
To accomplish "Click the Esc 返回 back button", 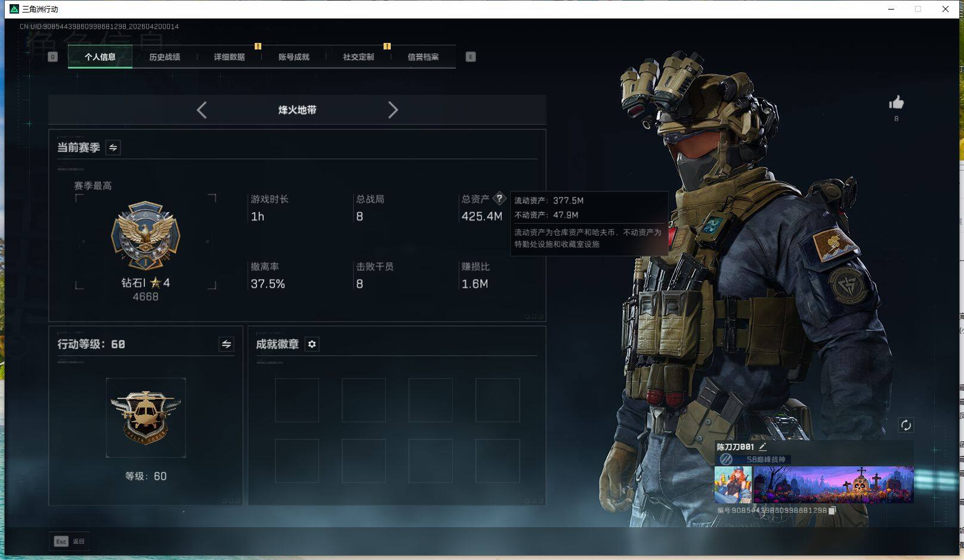I will click(69, 542).
